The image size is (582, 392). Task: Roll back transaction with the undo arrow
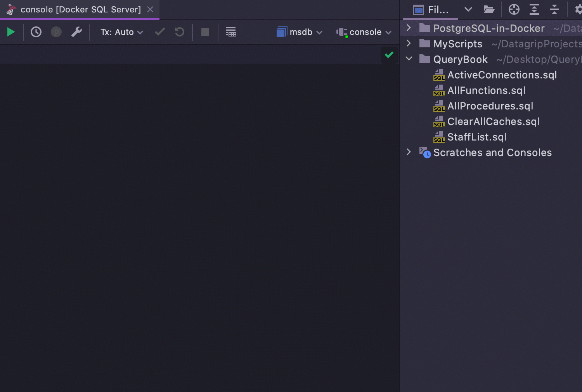pos(179,32)
